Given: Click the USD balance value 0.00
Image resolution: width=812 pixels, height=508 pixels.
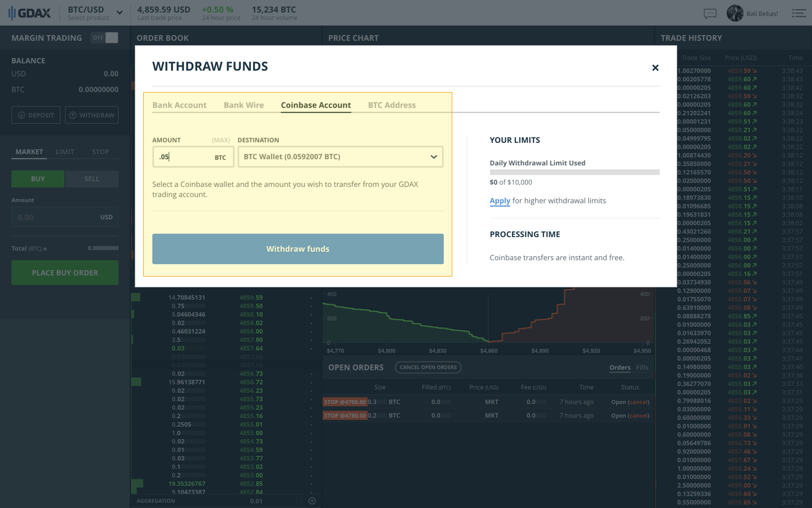Looking at the screenshot, I should [111, 74].
